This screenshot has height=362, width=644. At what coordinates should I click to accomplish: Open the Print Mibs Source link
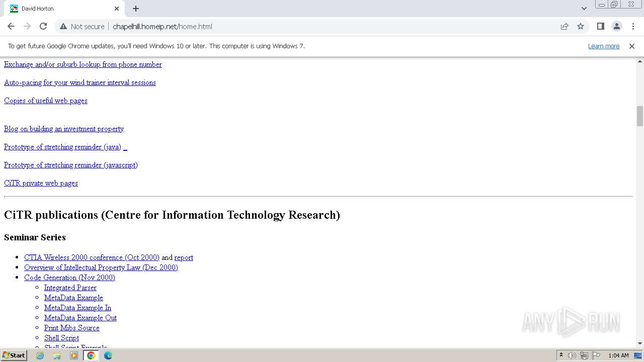[x=72, y=328]
